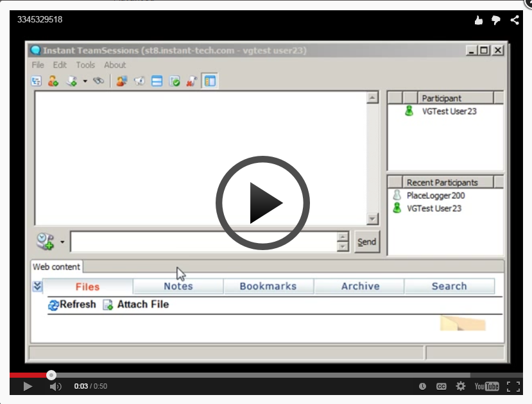
Task: Open the Tools menu
Action: tap(85, 65)
